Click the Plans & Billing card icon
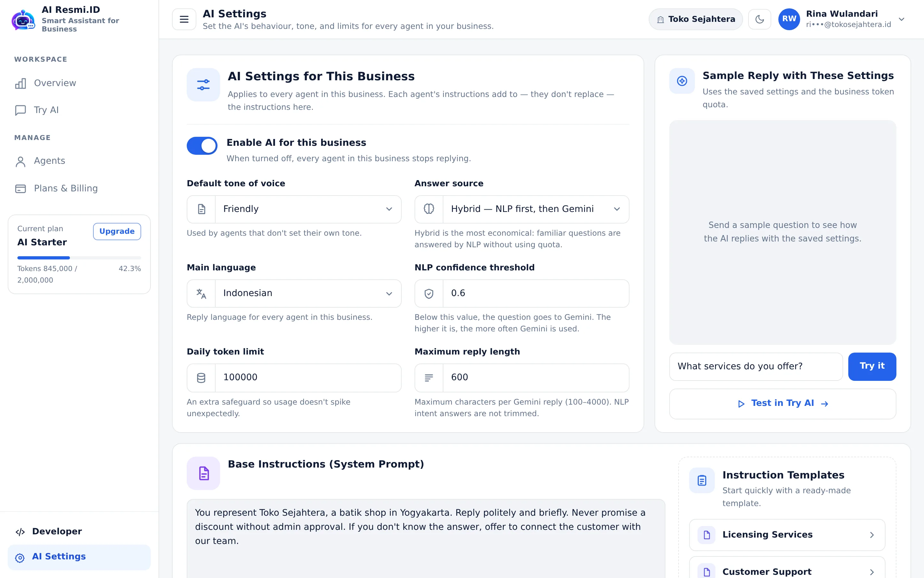Screen dimensions: 924x578 pos(21,189)
